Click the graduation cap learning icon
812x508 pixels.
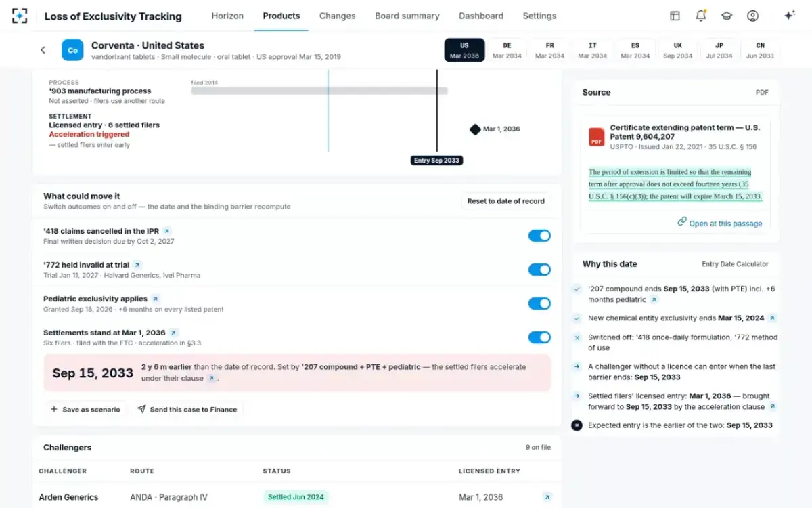[x=726, y=16]
